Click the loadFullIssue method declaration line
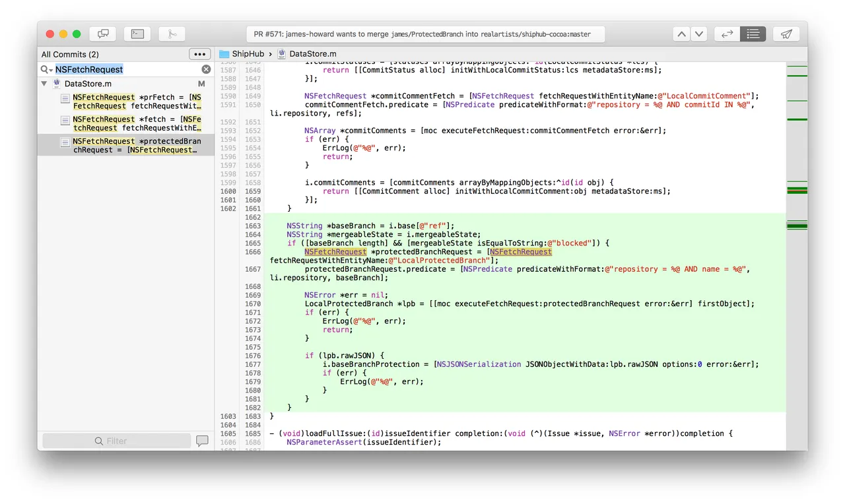845x504 pixels. click(502, 433)
